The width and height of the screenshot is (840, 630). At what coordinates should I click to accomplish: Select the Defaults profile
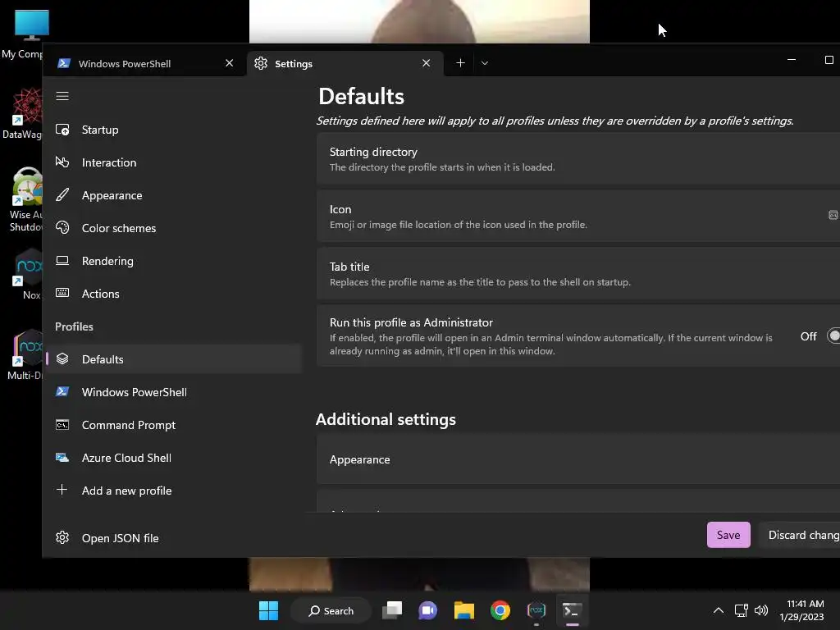point(174,359)
